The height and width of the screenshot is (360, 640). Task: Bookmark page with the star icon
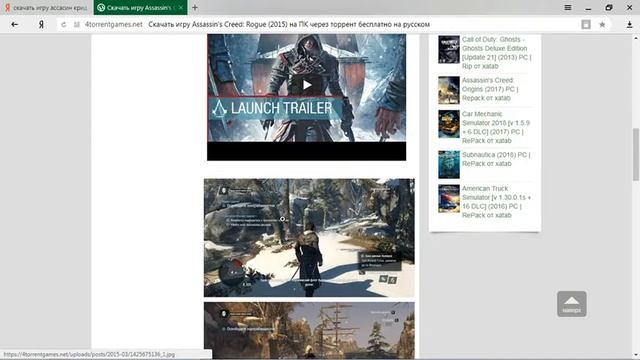click(602, 24)
